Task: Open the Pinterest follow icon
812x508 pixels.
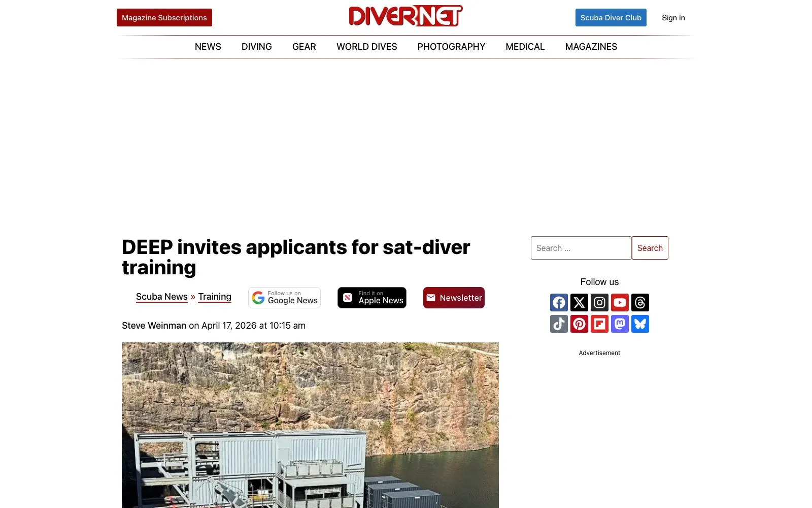Action: pos(579,324)
